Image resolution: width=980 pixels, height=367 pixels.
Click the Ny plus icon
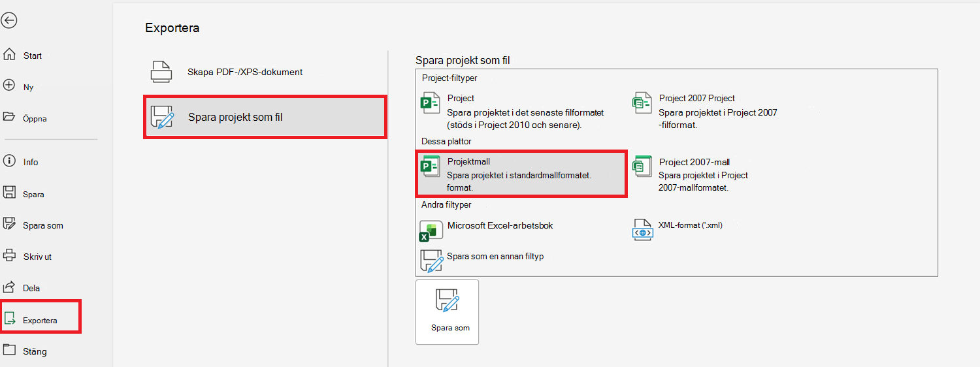(9, 85)
